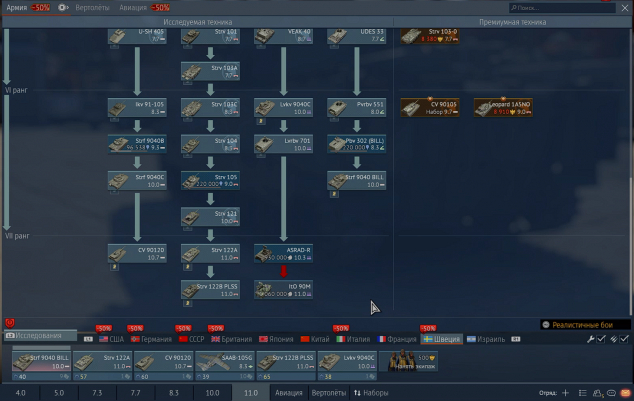Open the Реалистичные бои game mode selector
Image resolution: width=634 pixels, height=401 pixels.
pos(585,325)
